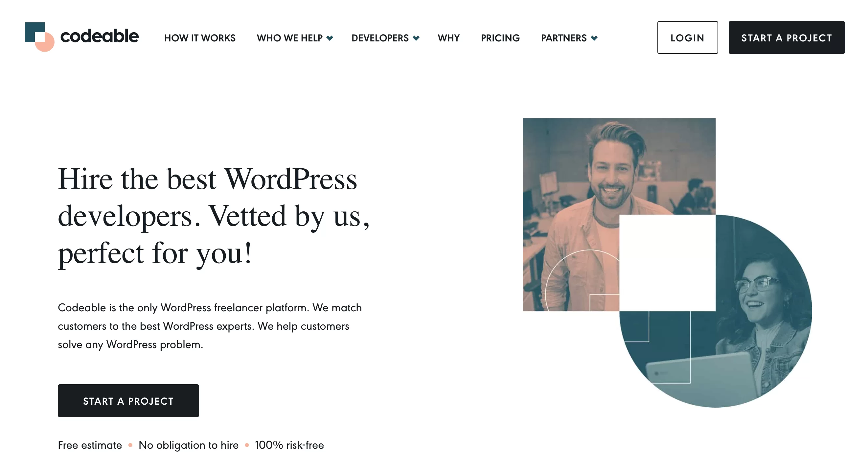Click the START A PROJECT button hero
The image size is (868, 476).
tap(128, 401)
